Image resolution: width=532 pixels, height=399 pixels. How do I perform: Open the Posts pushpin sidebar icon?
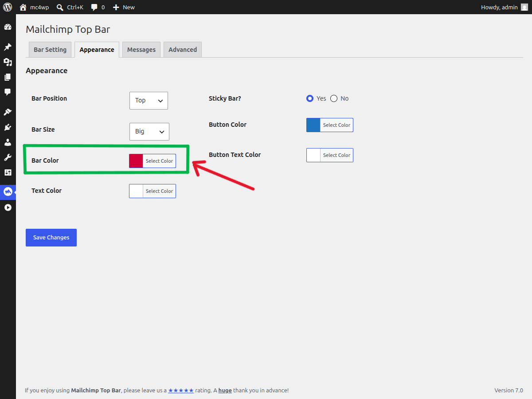click(x=8, y=47)
